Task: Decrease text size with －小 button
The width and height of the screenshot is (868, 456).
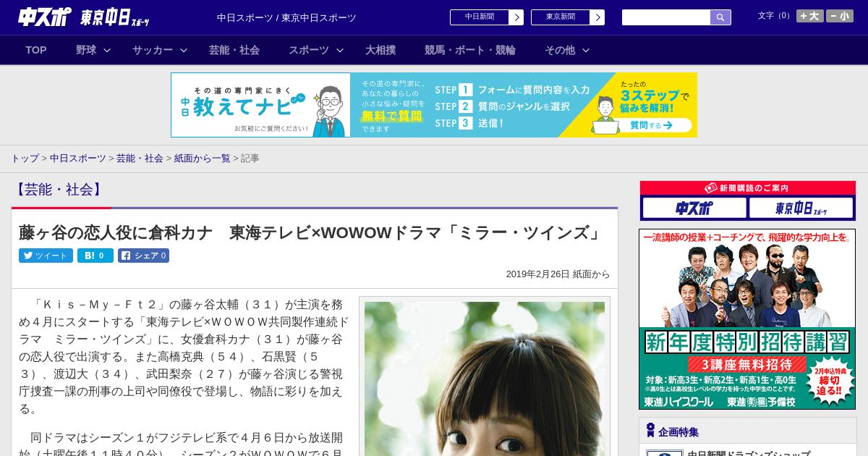Action: pos(840,16)
